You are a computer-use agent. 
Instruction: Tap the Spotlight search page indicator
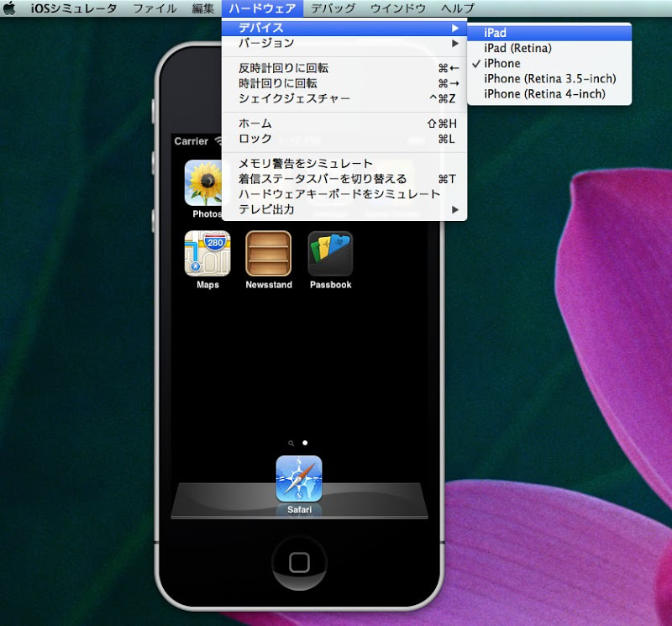291,443
